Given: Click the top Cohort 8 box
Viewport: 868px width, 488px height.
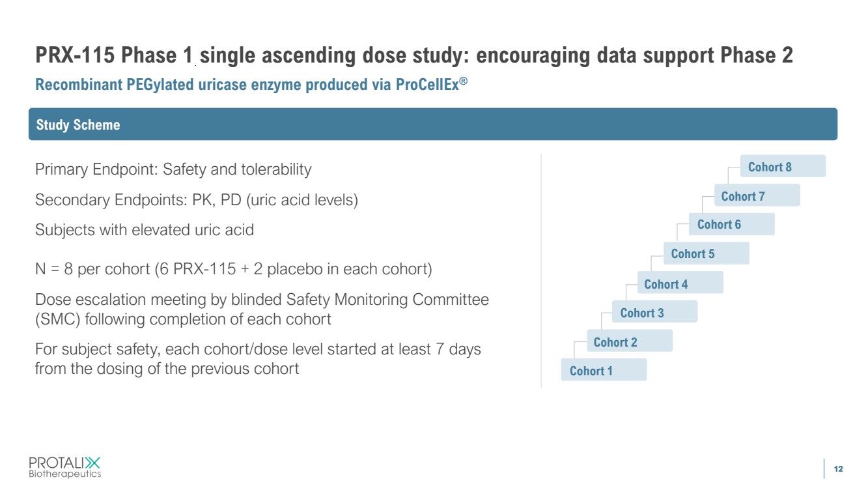Looking at the screenshot, I should click(x=783, y=166).
